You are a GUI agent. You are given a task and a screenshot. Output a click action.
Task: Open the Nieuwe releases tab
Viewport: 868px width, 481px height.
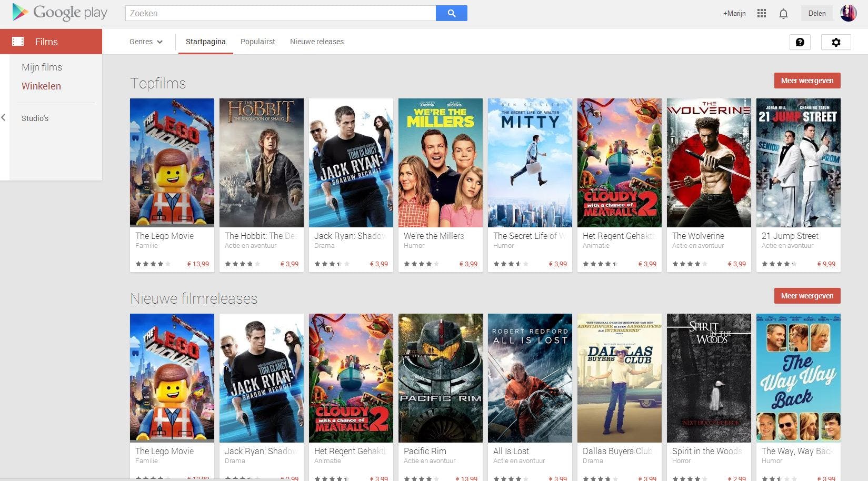point(316,41)
